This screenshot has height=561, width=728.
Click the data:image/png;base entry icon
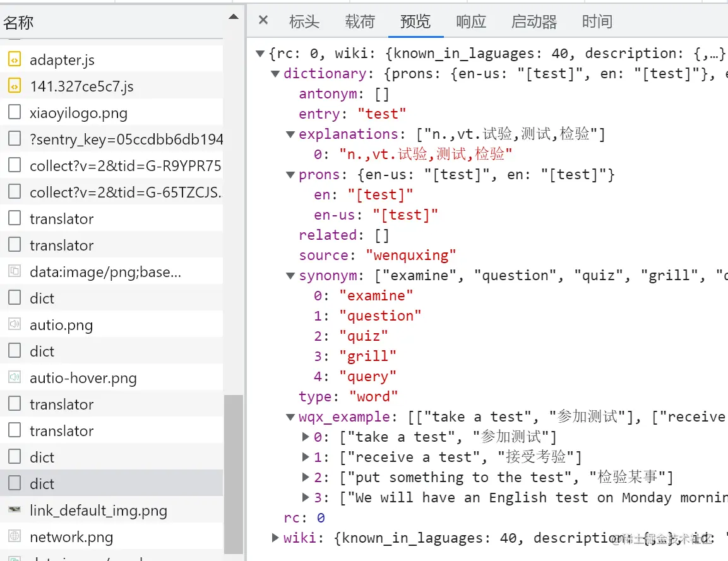click(15, 271)
